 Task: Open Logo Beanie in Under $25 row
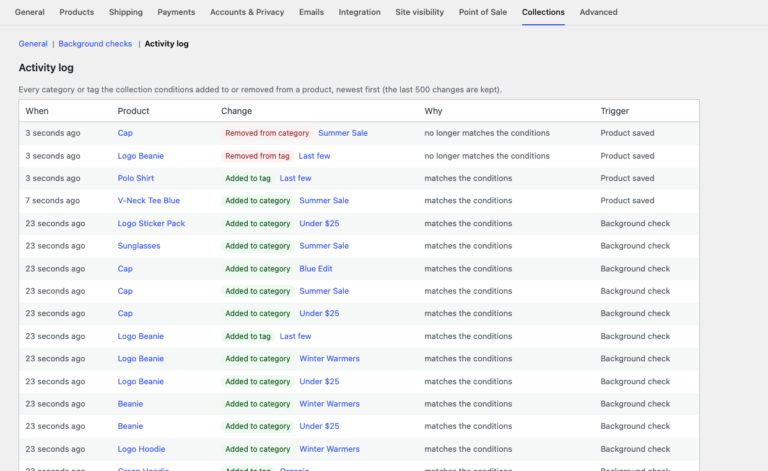[141, 381]
